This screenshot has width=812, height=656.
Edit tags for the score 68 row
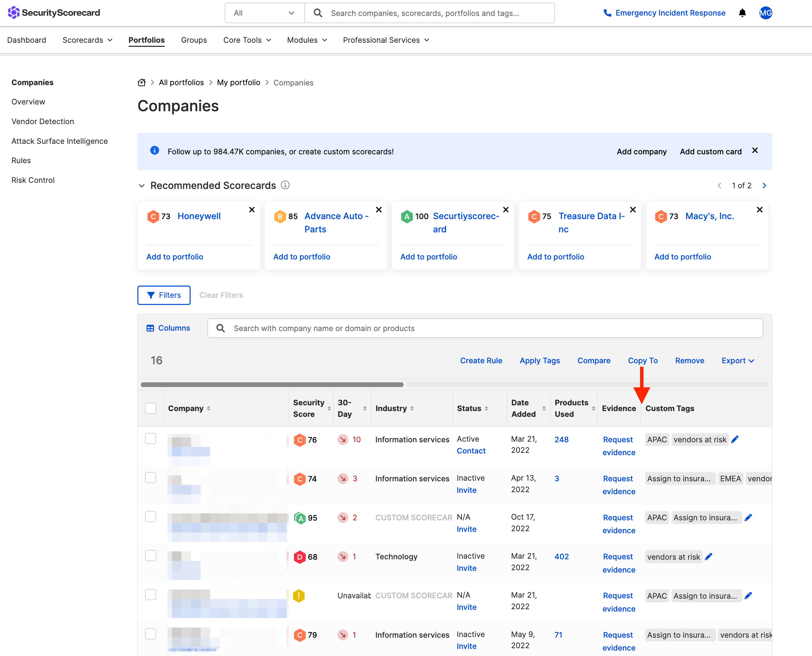pyautogui.click(x=709, y=557)
